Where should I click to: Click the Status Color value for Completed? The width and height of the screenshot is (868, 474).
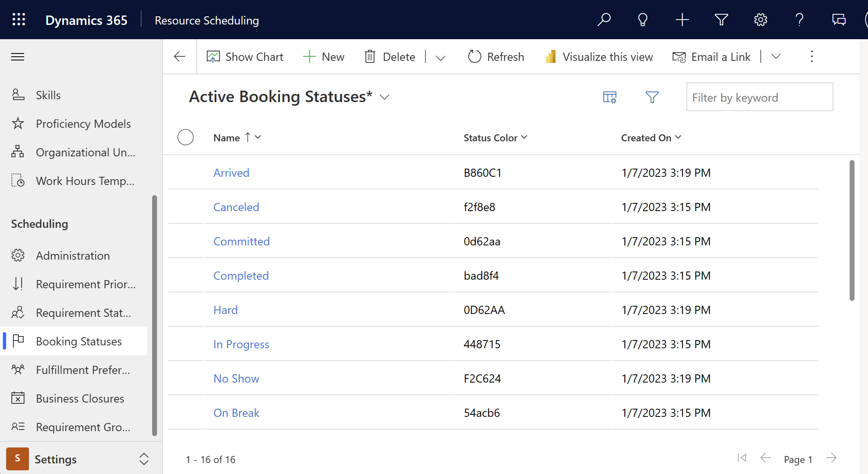[481, 275]
